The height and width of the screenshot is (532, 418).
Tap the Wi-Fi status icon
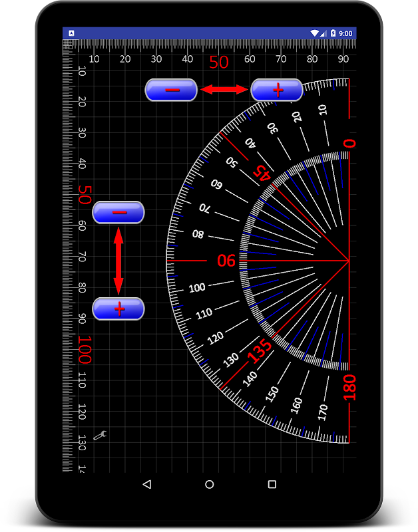coord(314,33)
